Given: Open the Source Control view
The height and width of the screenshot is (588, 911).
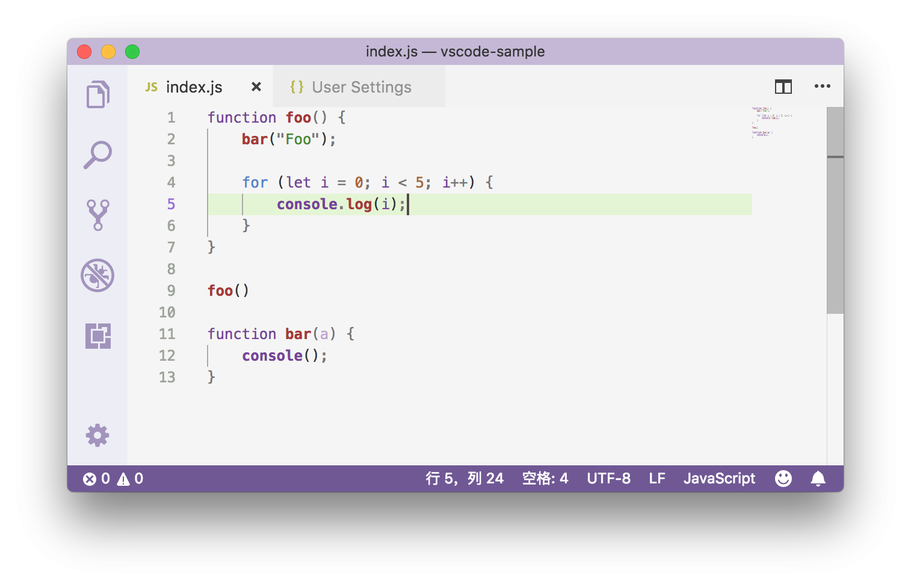Looking at the screenshot, I should [98, 215].
